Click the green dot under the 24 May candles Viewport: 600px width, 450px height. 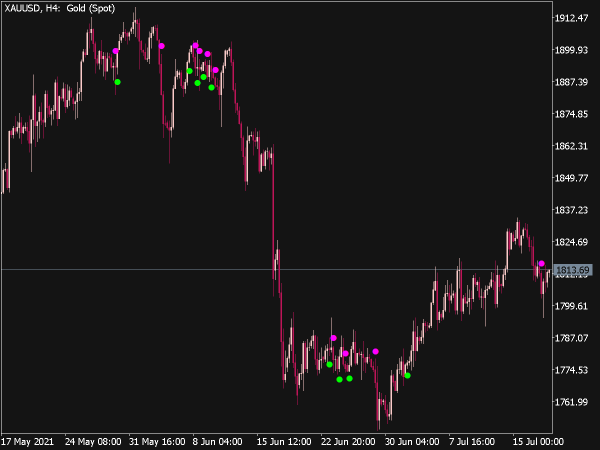click(117, 82)
